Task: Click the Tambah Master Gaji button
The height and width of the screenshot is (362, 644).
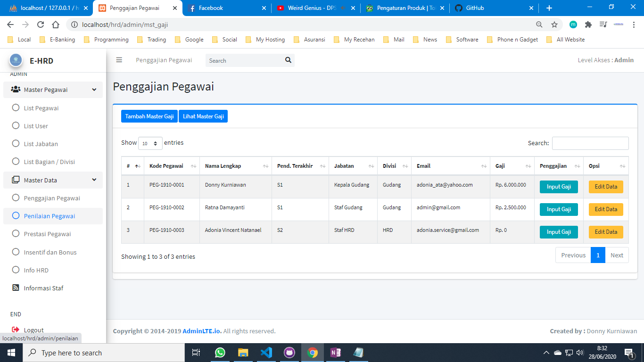Action: [x=149, y=116]
